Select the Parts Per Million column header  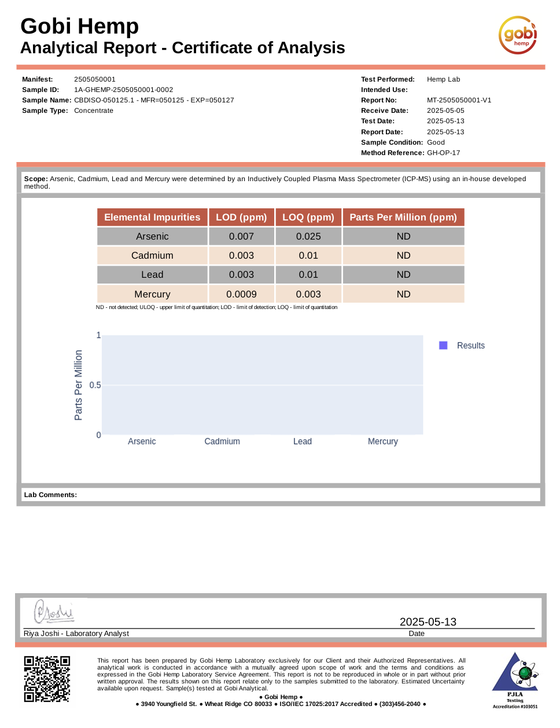coord(403,218)
